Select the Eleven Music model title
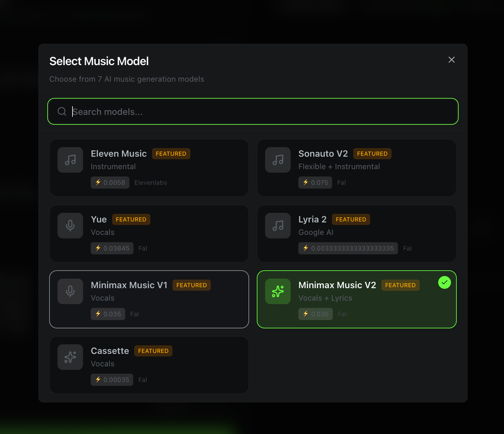Image resolution: width=504 pixels, height=434 pixels. pyautogui.click(x=118, y=154)
